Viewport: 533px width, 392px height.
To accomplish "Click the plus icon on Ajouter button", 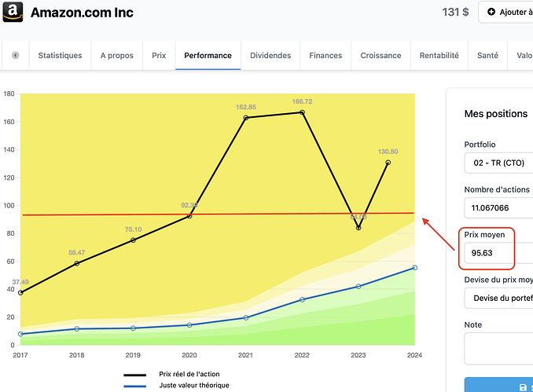I will [491, 12].
